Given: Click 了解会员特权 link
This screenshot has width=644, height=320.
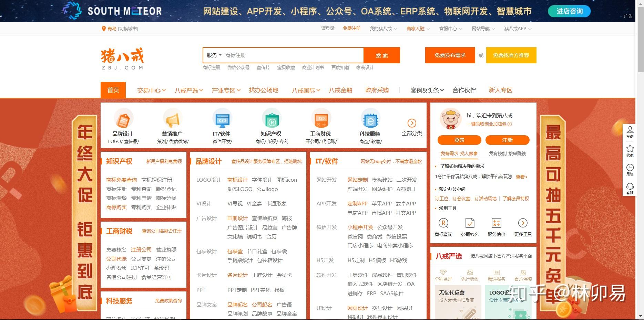Looking at the screenshot, I should pyautogui.click(x=516, y=199).
